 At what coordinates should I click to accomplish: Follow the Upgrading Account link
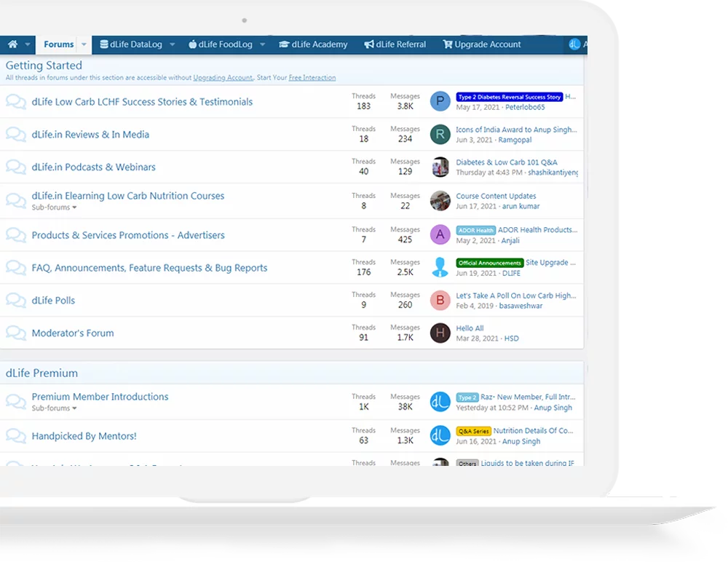(x=223, y=78)
